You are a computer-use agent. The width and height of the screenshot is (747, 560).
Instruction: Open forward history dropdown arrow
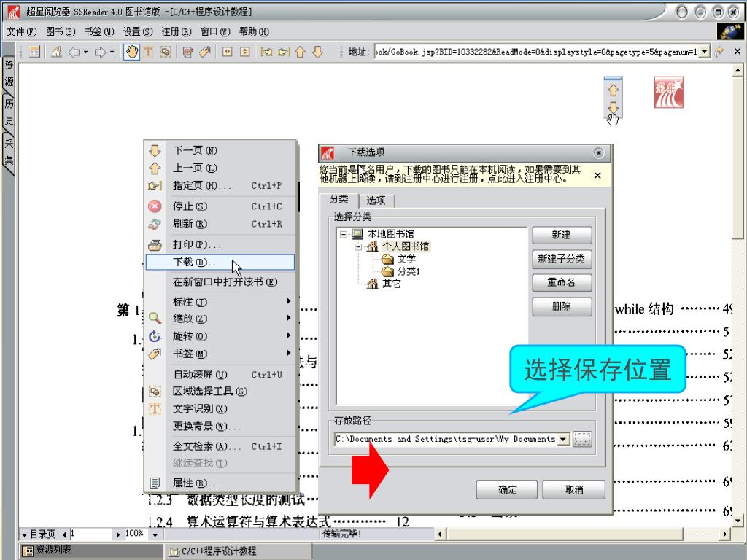tap(112, 52)
